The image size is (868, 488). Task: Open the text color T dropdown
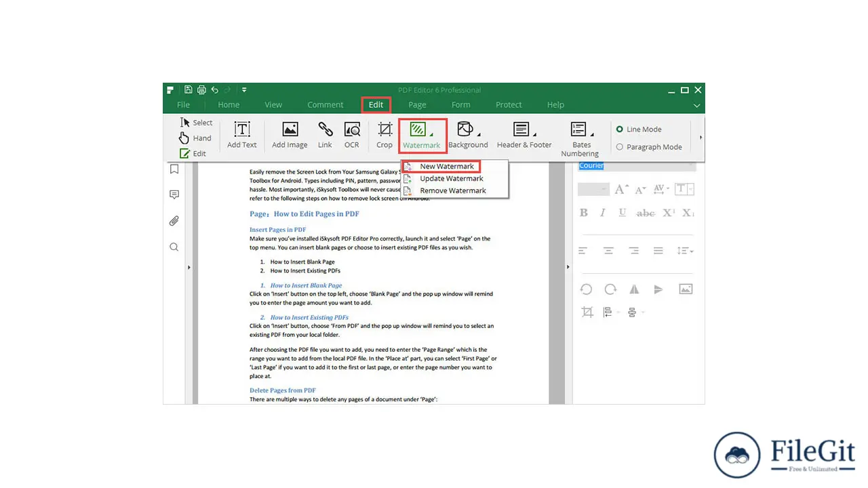(685, 190)
